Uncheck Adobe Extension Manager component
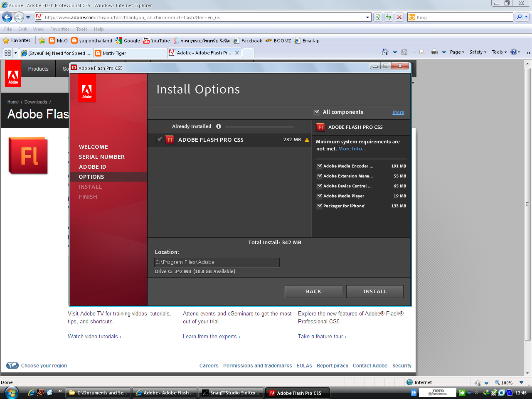 (x=320, y=176)
